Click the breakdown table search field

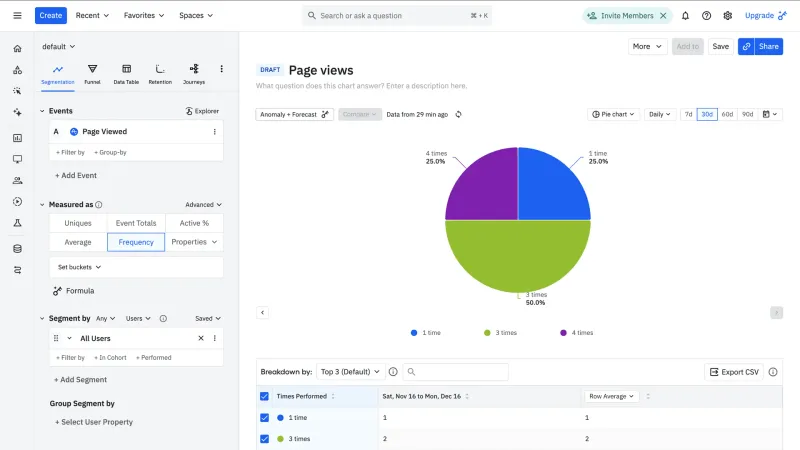coord(456,372)
